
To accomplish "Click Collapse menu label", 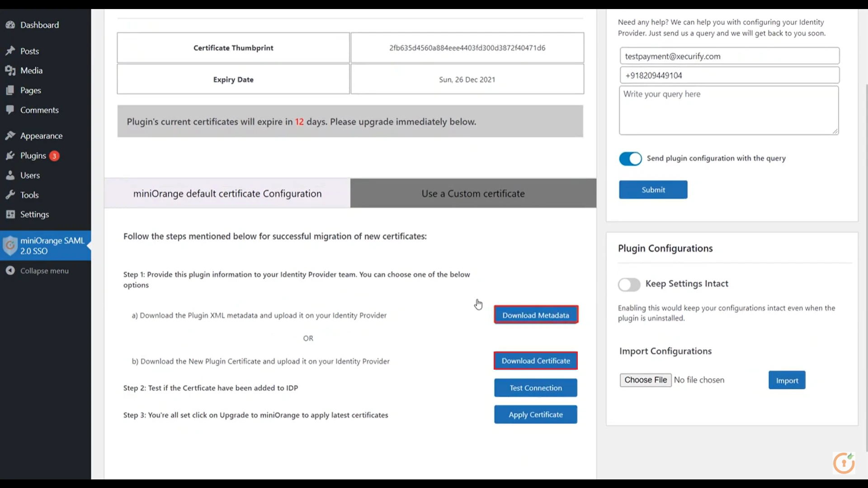I will (x=44, y=271).
